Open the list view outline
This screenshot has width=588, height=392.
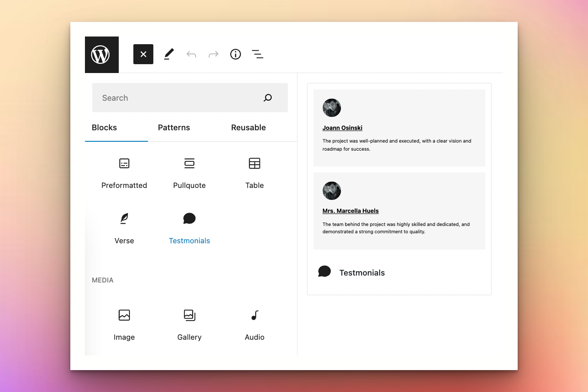[257, 54]
